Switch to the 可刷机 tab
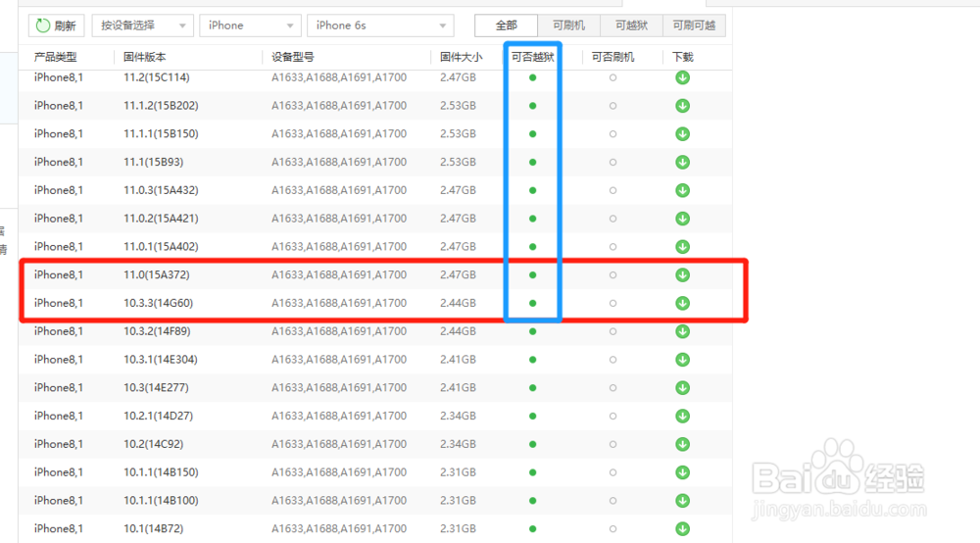Image resolution: width=980 pixels, height=543 pixels. (x=568, y=25)
